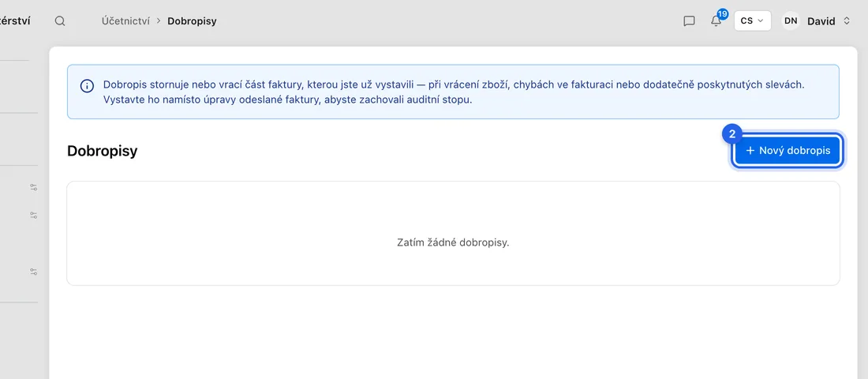This screenshot has height=379, width=868.
Task: Click the Dobropisy page heading
Action: click(x=103, y=151)
